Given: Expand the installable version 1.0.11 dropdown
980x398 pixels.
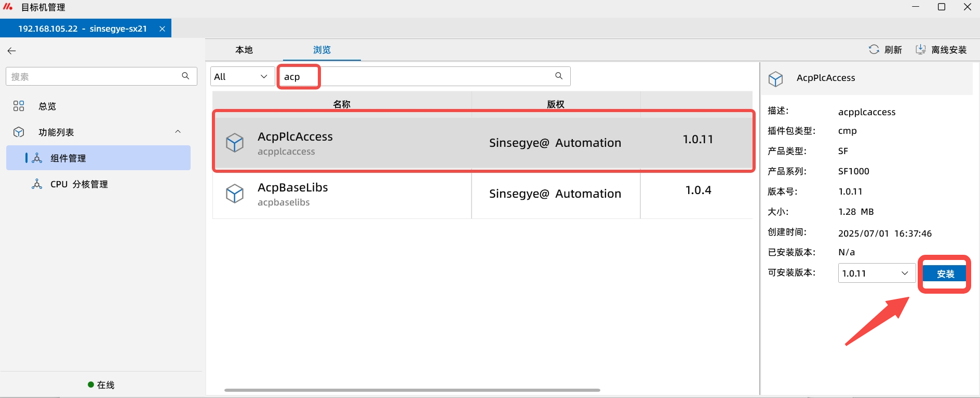Looking at the screenshot, I should click(876, 273).
